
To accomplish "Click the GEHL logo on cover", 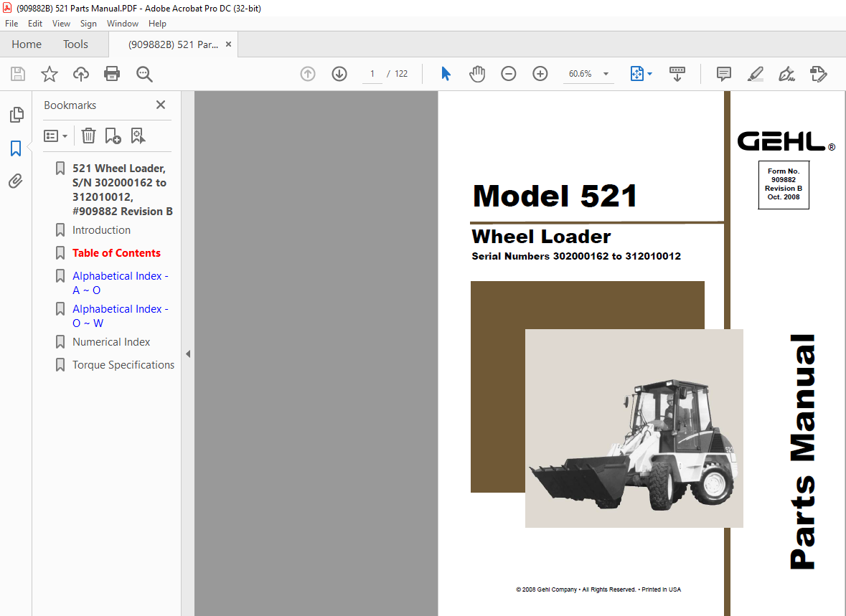I will pos(786,141).
